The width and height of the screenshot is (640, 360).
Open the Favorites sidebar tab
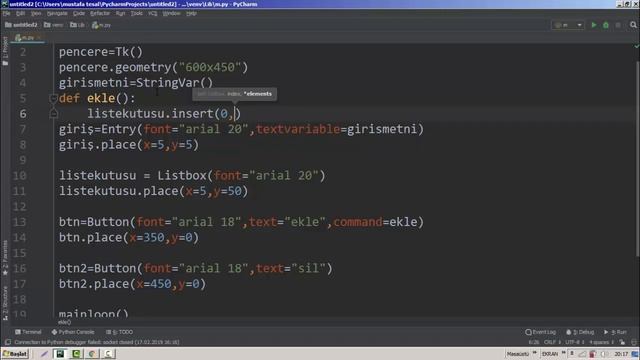5,258
